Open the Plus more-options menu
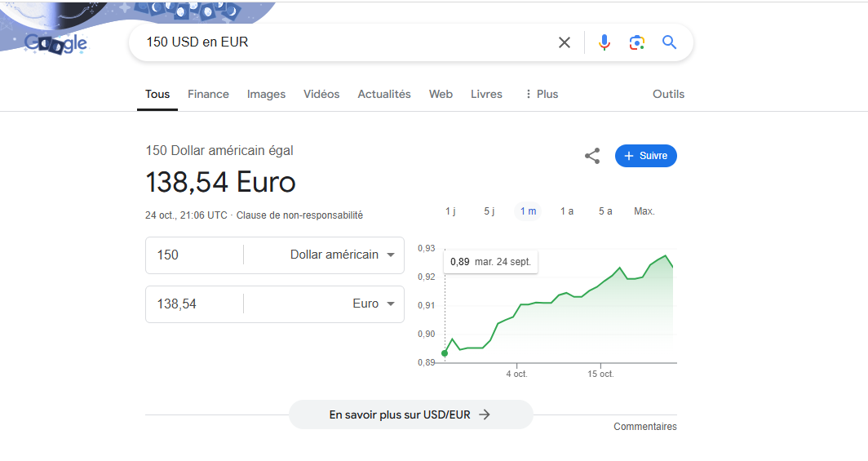868x461 pixels. click(542, 94)
